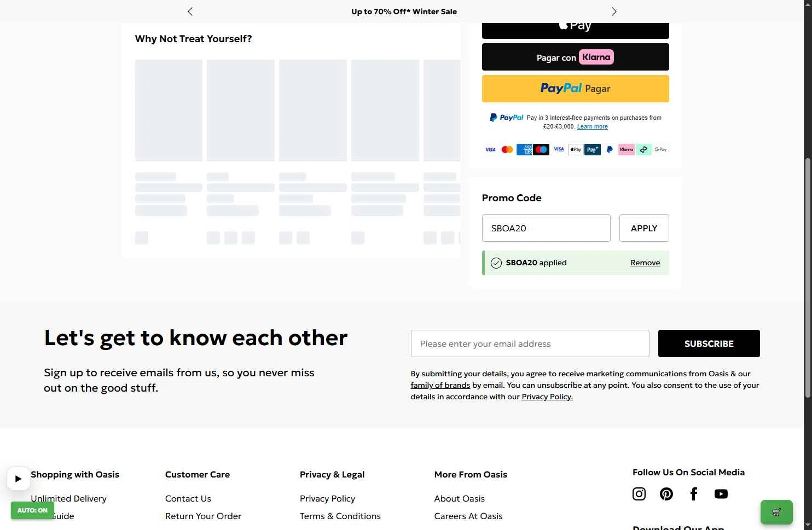Toggle the green AUTO: ON badge

pyautogui.click(x=32, y=510)
